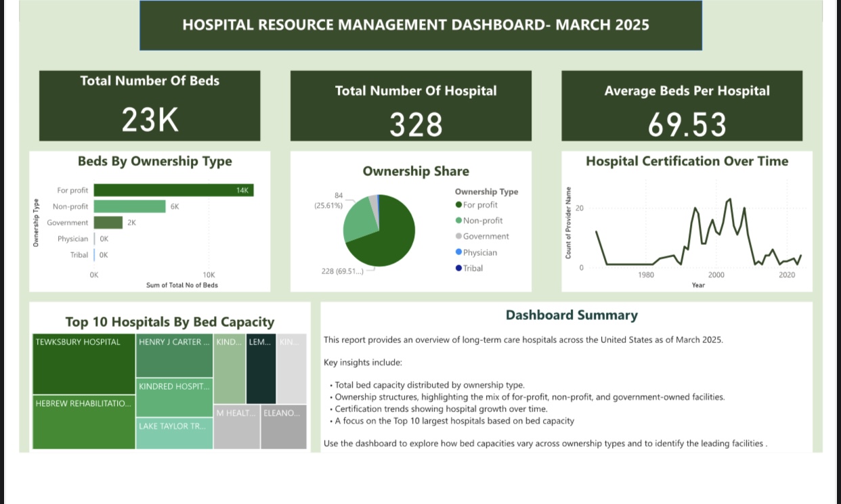
Task: Click the Total Number Of Beds card
Action: [150, 106]
